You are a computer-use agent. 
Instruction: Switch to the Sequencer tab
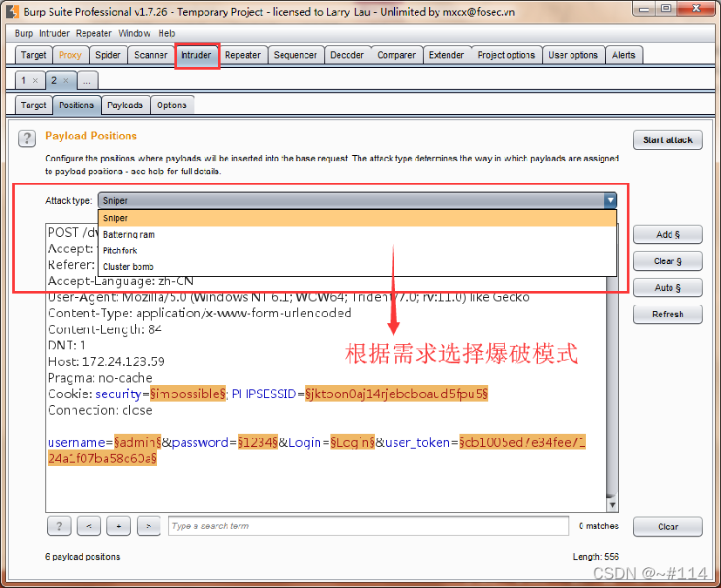coord(296,55)
